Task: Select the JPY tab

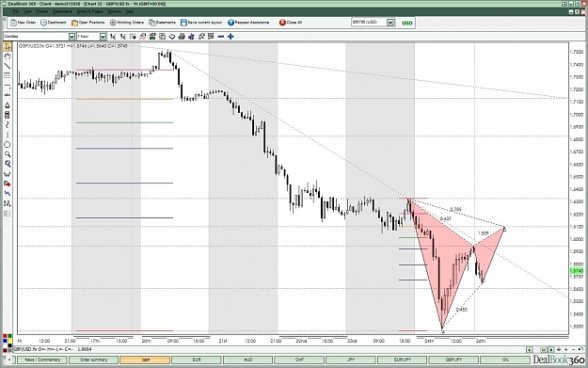Action: (351, 360)
